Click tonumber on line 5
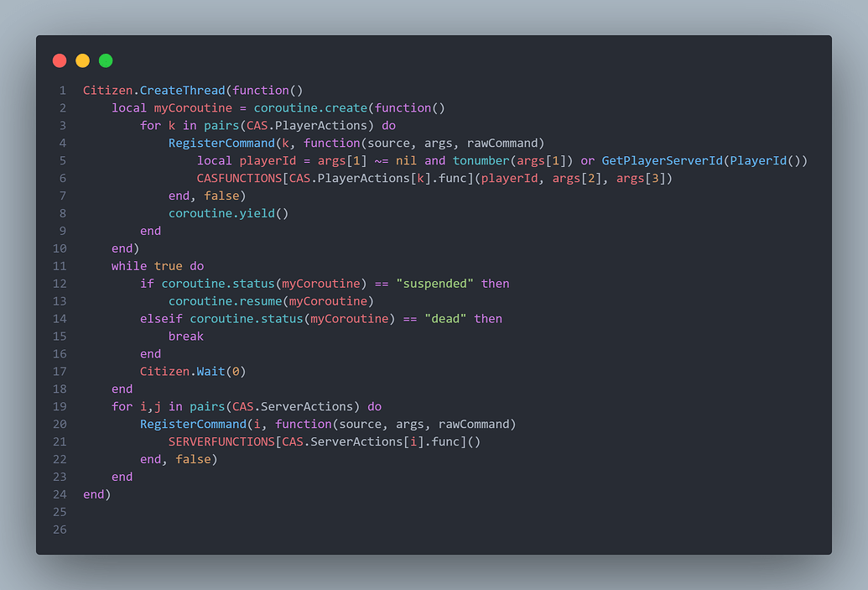Screen dimensions: 868x590 (x=481, y=160)
